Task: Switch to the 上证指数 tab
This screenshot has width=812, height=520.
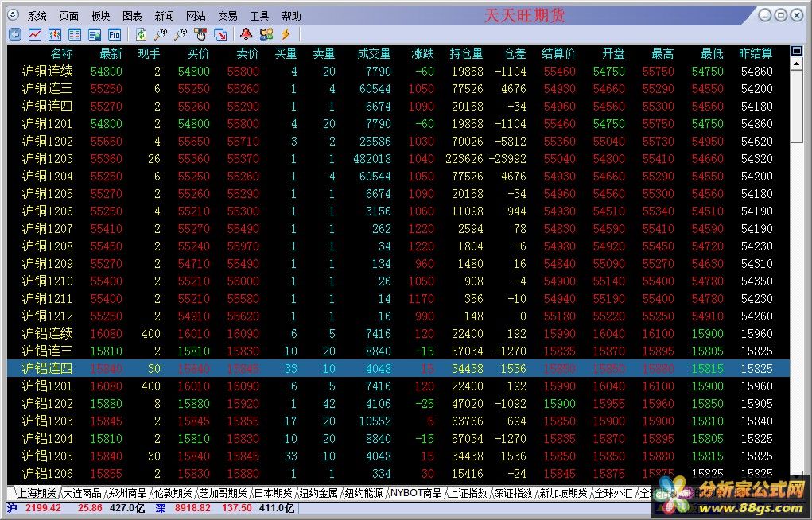Action: click(x=468, y=493)
